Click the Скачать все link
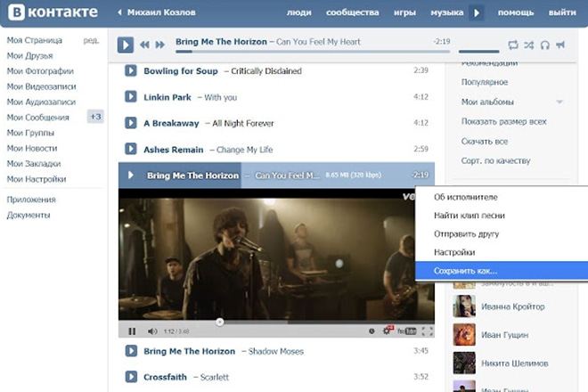 tap(485, 142)
